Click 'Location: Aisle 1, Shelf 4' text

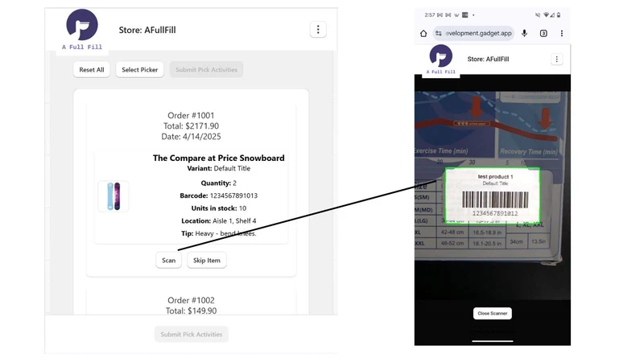point(218,220)
